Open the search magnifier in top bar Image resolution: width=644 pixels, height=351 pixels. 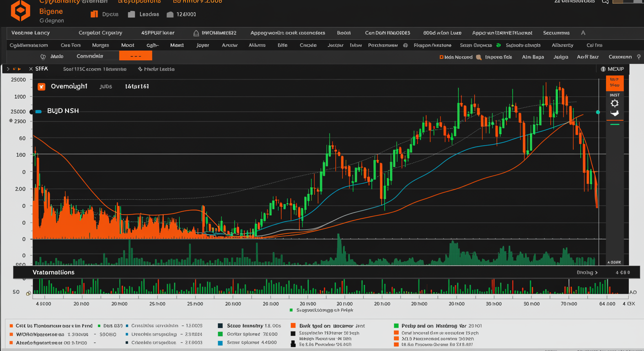(x=605, y=2)
